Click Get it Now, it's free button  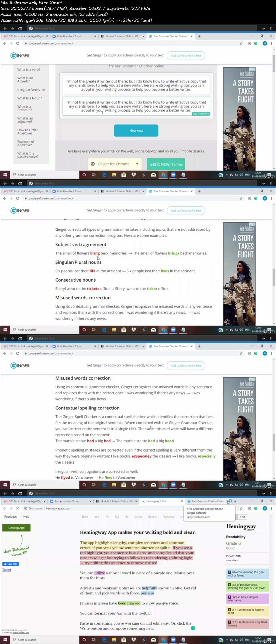point(166,164)
